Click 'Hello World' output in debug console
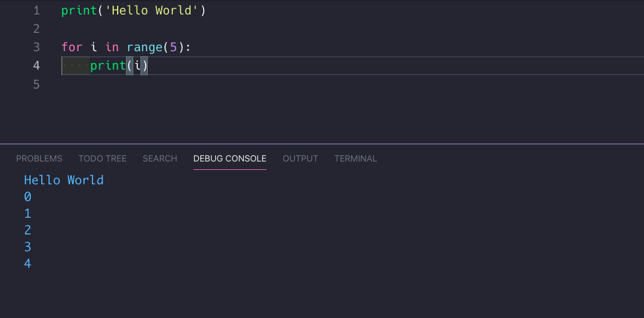 (x=64, y=180)
